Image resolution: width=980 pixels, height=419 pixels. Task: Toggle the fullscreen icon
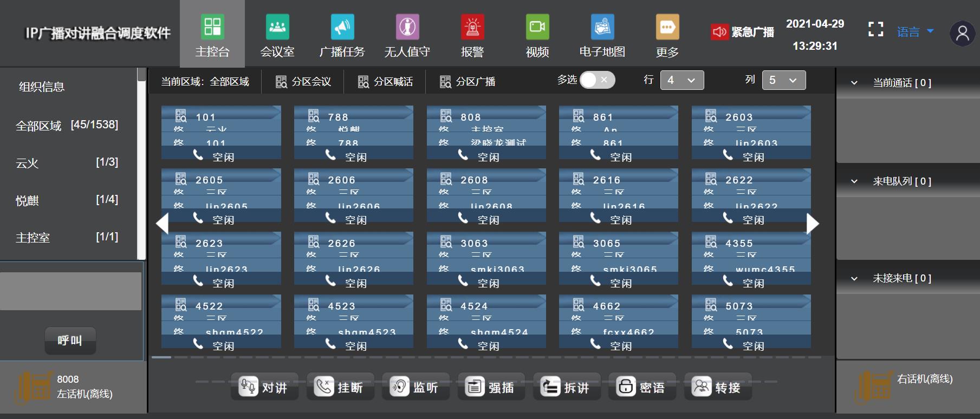(x=875, y=29)
